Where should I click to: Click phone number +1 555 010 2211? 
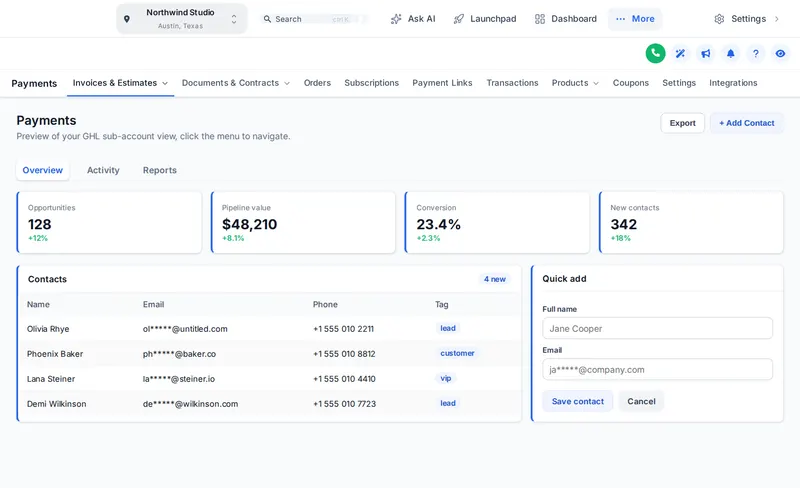point(343,329)
